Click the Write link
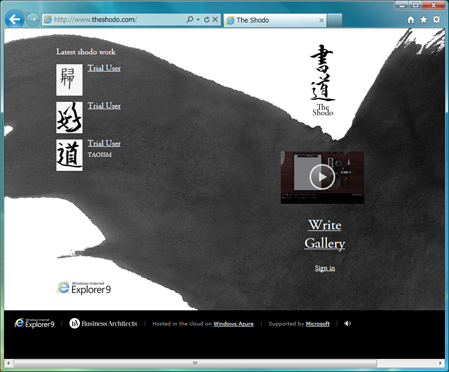449x372 pixels. pyautogui.click(x=325, y=225)
